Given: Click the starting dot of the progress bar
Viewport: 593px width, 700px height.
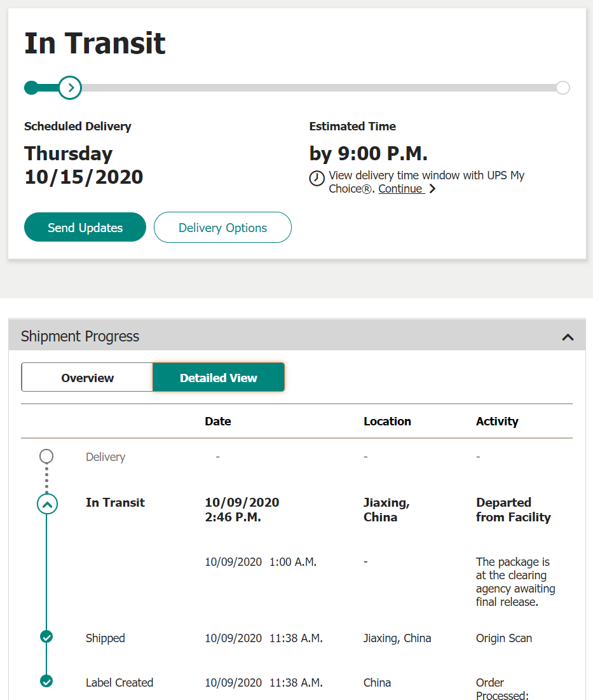Looking at the screenshot, I should [31, 88].
